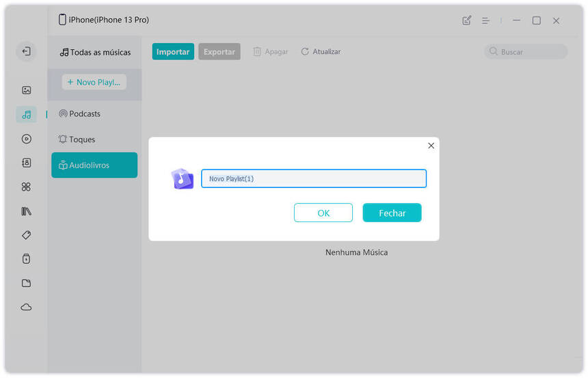Open the Podcasts category
Screen dimensions: 588x378
85,113
